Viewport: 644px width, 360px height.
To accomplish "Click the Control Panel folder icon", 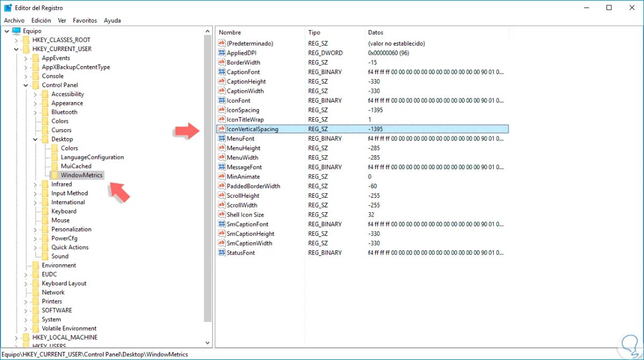I will pos(36,85).
